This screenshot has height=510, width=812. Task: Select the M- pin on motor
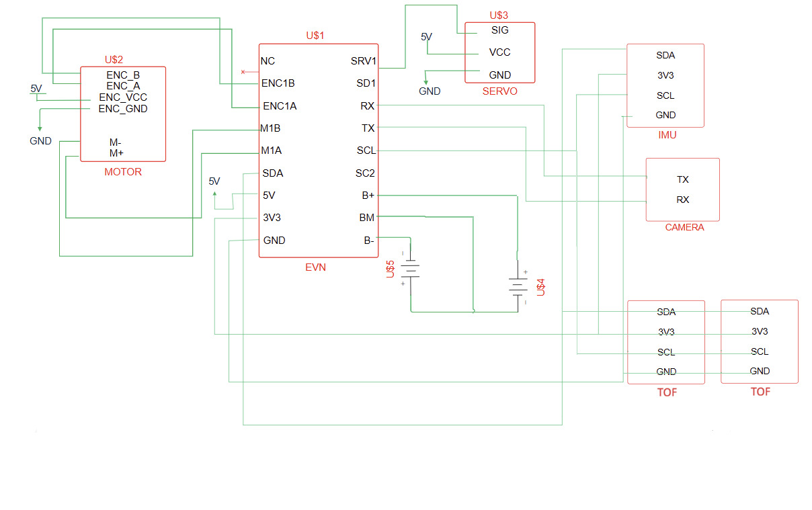pyautogui.click(x=116, y=142)
